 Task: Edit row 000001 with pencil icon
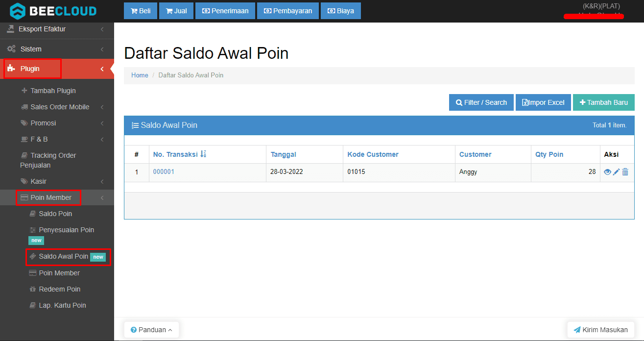617,172
